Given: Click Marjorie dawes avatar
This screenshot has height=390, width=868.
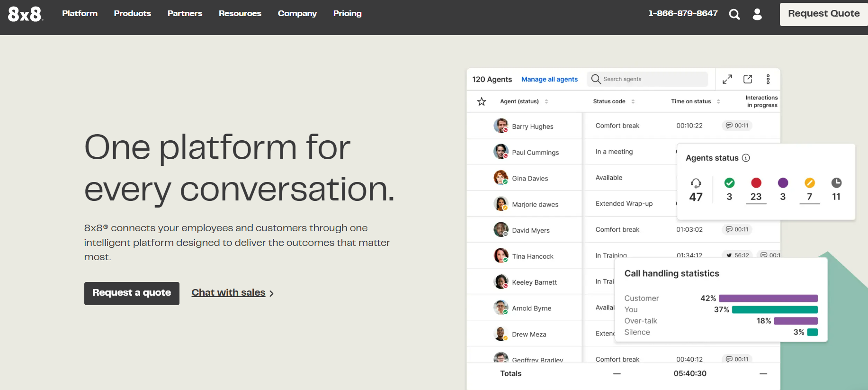Looking at the screenshot, I should (501, 204).
